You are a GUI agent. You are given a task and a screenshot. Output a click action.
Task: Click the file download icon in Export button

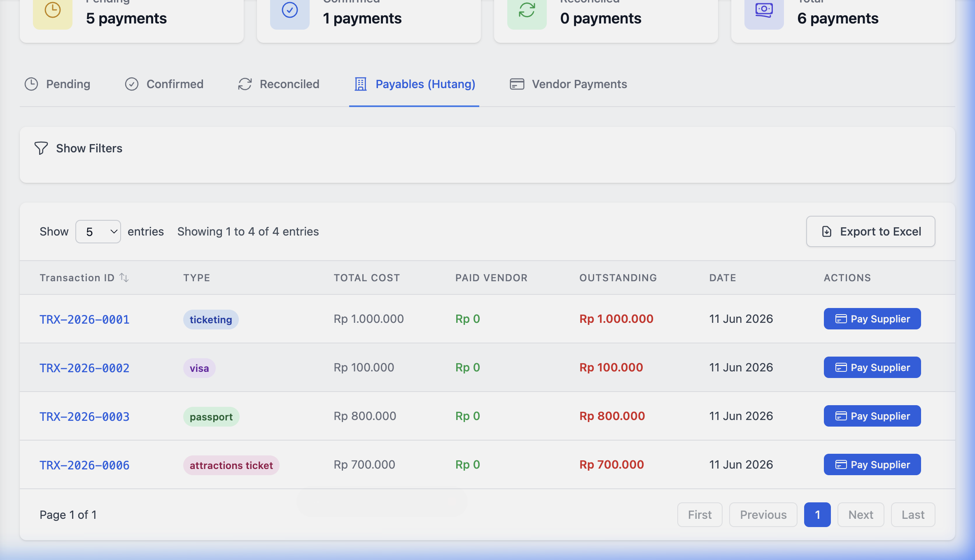coord(827,231)
